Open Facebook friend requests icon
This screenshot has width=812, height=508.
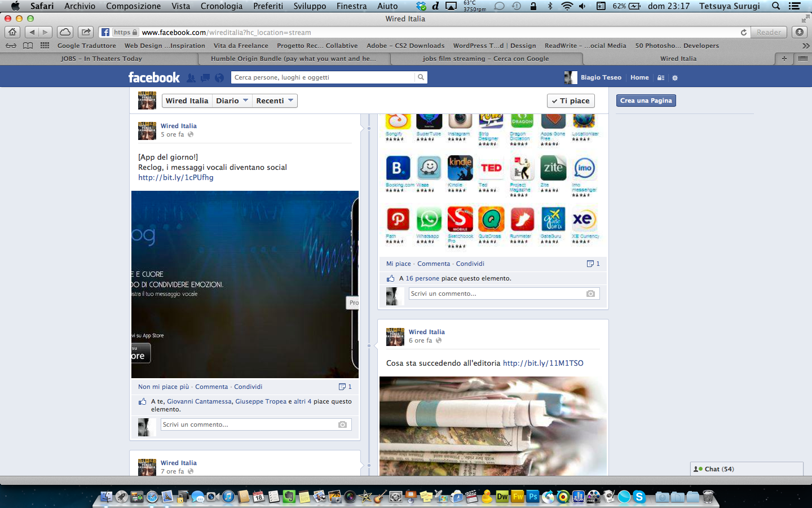(191, 77)
